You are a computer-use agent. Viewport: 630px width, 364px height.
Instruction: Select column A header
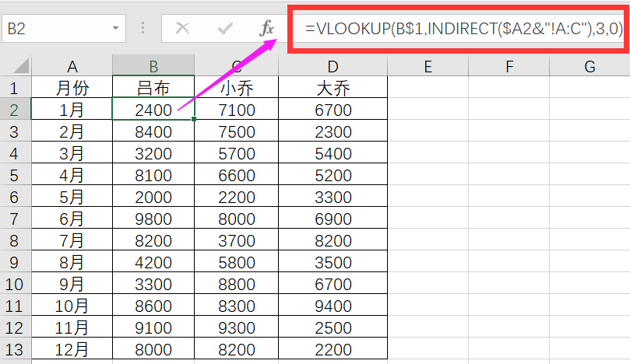[72, 66]
